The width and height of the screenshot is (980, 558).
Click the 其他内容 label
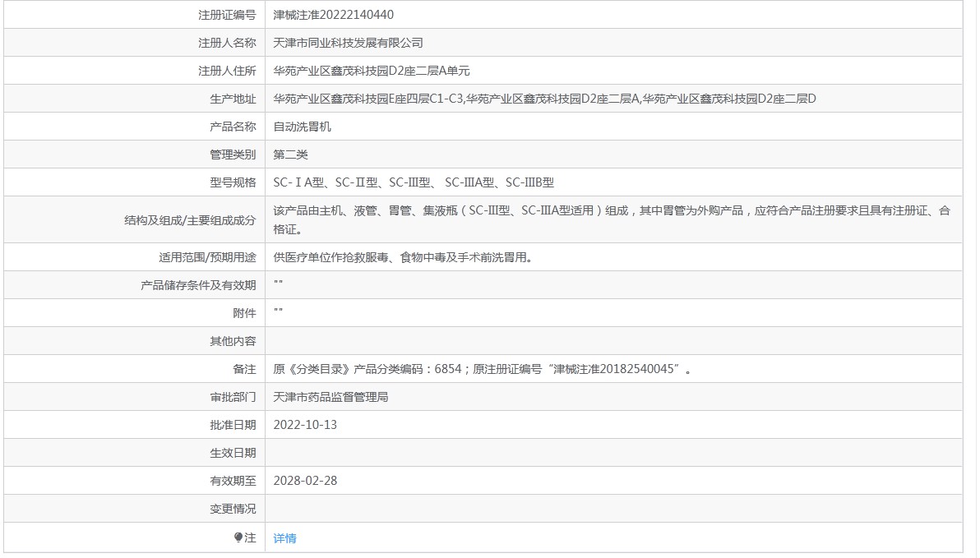pyautogui.click(x=233, y=341)
